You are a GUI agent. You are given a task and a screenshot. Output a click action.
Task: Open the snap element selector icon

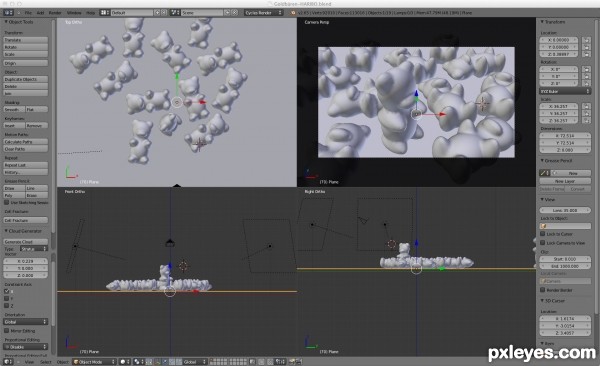(280, 362)
